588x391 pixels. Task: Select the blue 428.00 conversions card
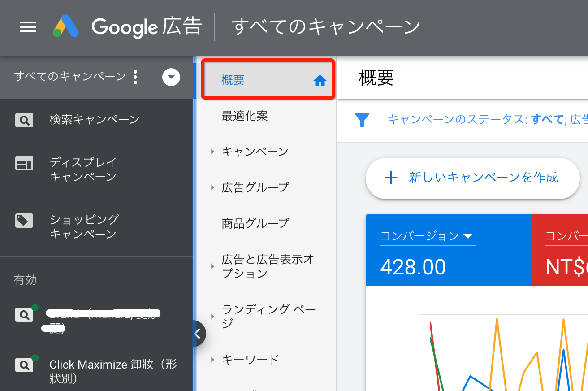[x=448, y=250]
